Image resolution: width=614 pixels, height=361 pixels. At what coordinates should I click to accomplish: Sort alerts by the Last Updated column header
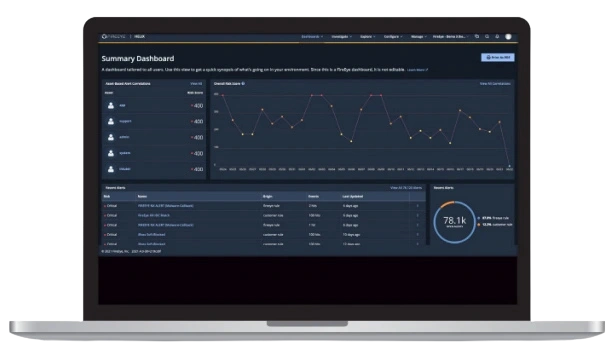353,197
